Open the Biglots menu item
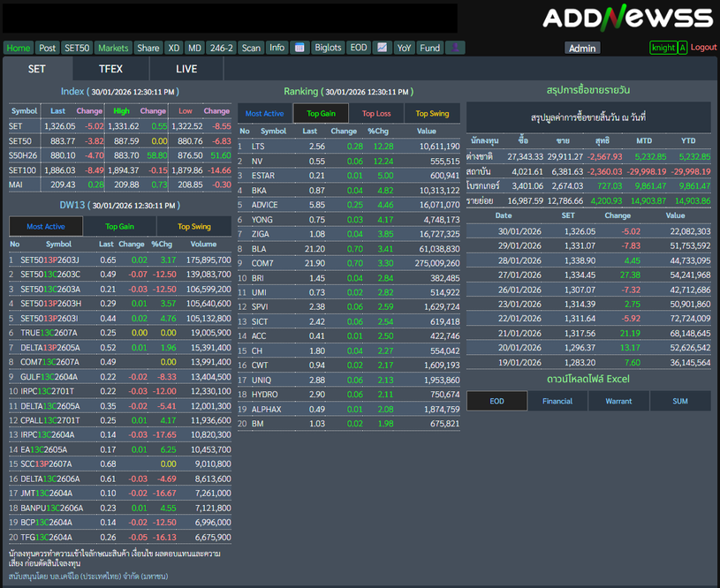 coord(329,48)
